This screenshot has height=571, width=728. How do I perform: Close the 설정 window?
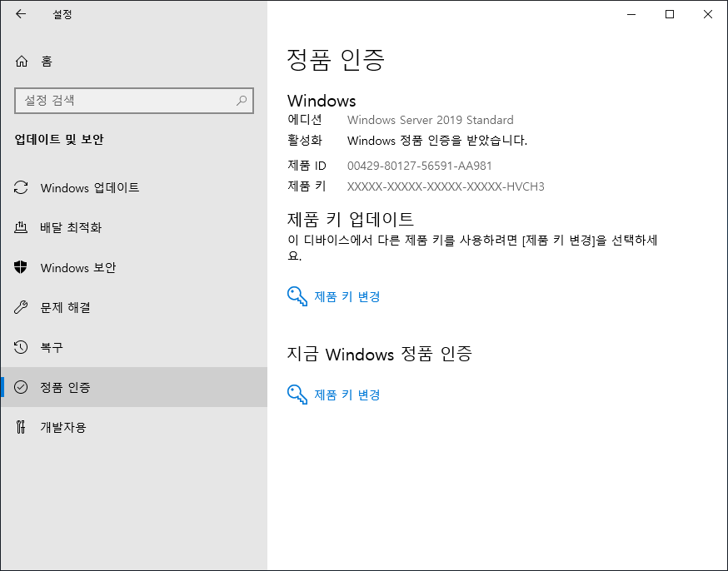pyautogui.click(x=707, y=14)
